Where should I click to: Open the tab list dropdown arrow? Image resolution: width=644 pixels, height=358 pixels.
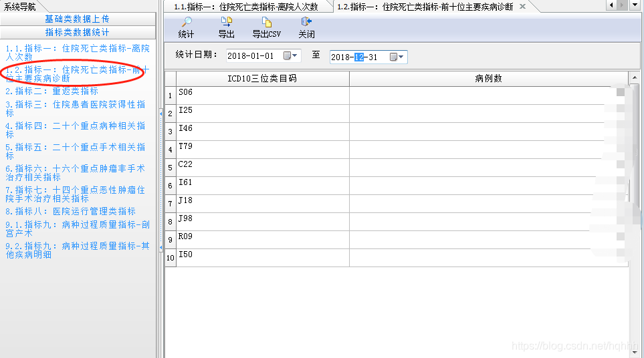[635, 5]
